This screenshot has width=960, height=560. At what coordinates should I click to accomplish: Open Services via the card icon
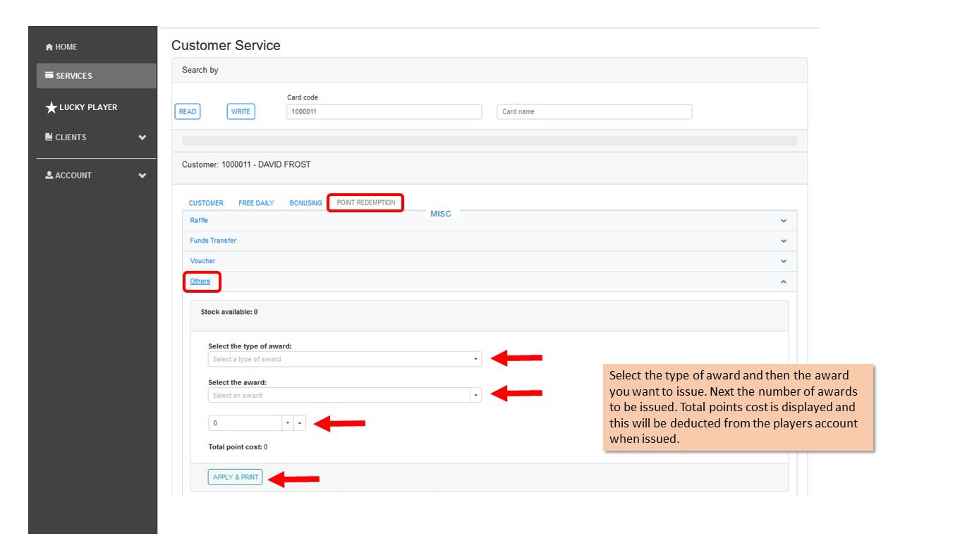click(49, 75)
